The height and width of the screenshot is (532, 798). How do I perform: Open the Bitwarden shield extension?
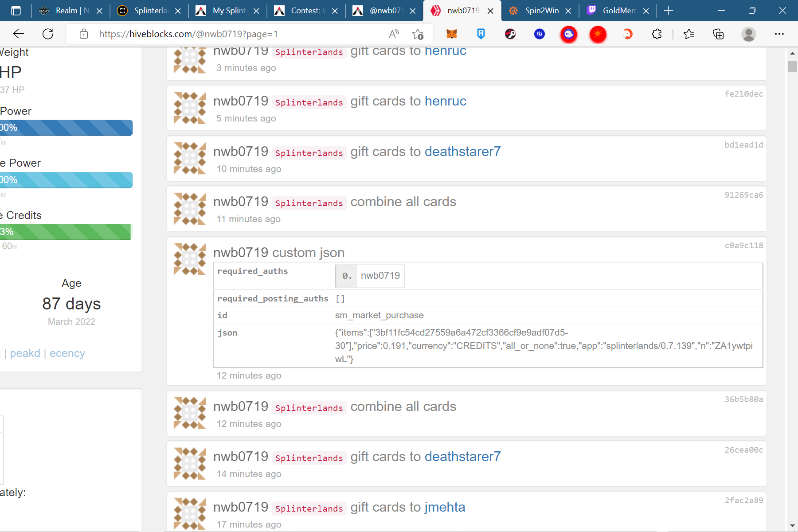point(481,34)
